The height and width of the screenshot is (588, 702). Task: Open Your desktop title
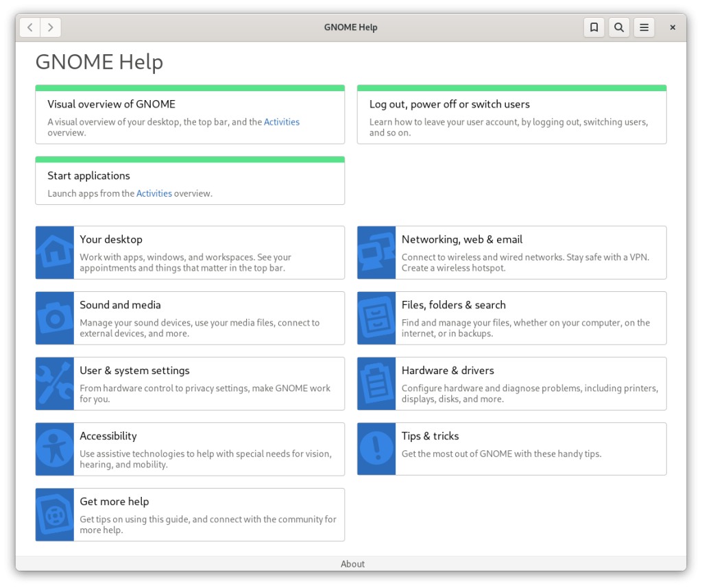click(x=111, y=239)
